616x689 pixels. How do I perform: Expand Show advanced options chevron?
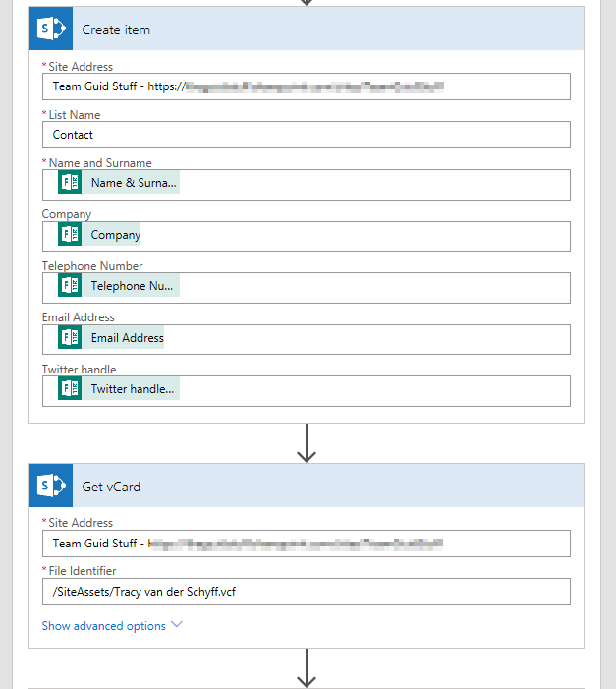pyautogui.click(x=177, y=625)
